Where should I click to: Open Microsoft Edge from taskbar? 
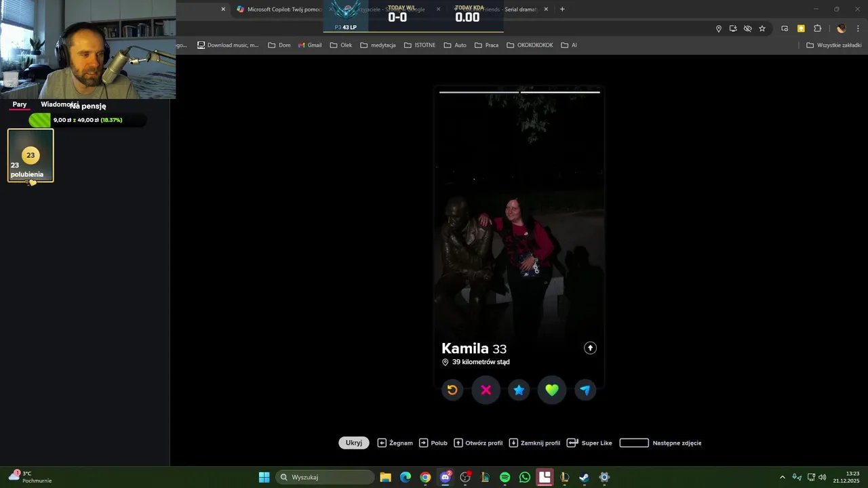pyautogui.click(x=406, y=477)
